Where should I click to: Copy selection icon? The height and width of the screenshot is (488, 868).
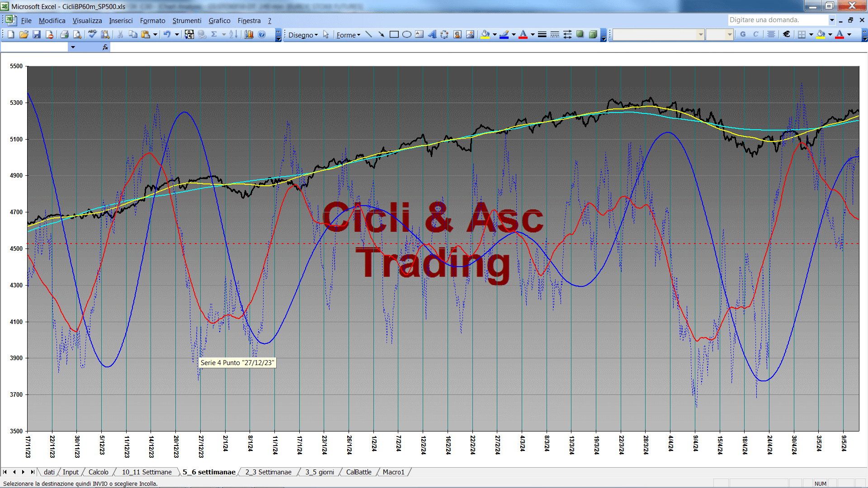(133, 34)
